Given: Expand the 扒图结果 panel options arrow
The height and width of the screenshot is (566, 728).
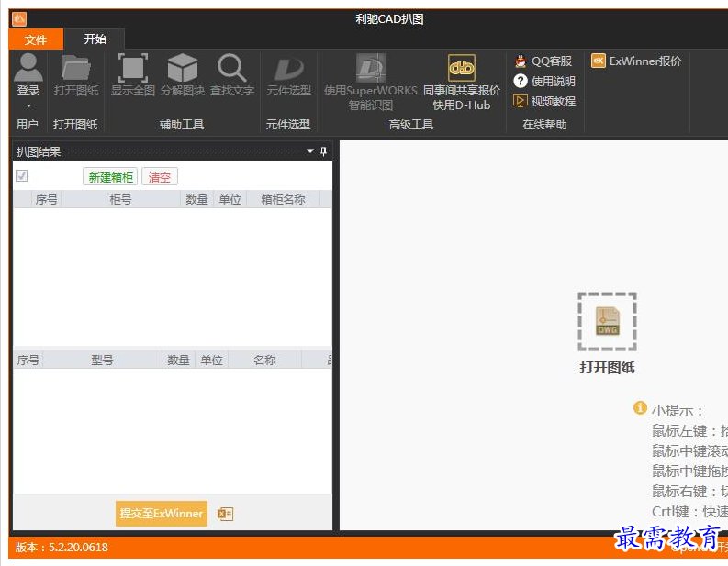Looking at the screenshot, I should [310, 150].
